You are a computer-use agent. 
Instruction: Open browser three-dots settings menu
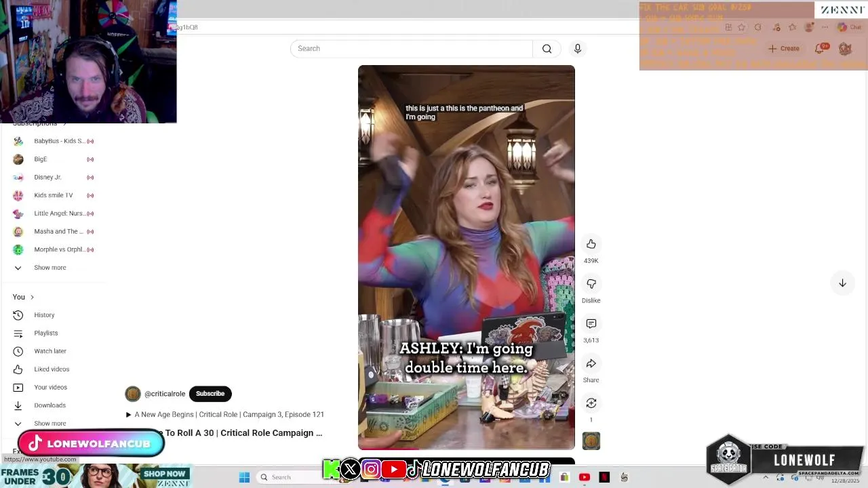pos(825,28)
